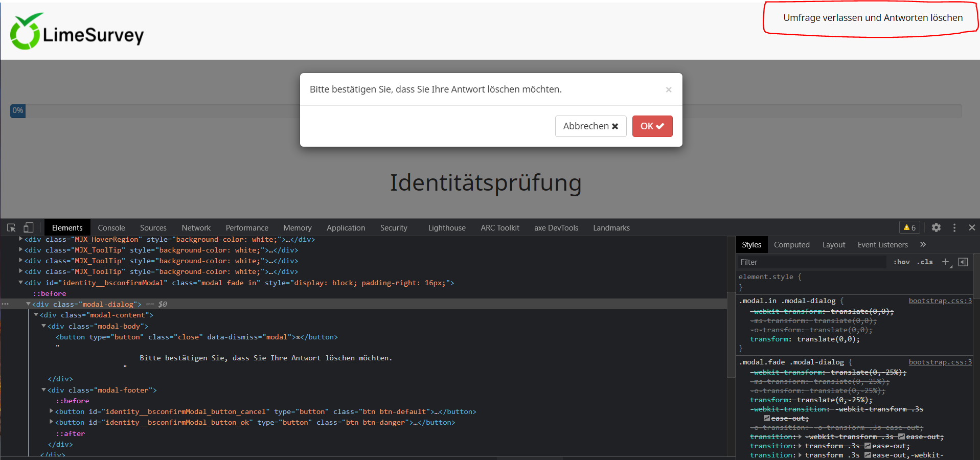Click the warnings counter badge showing 6

[909, 228]
